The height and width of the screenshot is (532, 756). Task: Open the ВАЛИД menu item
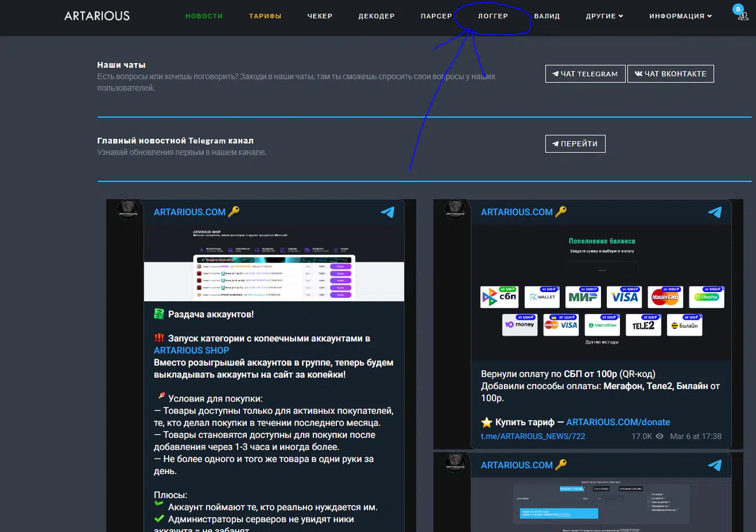[547, 16]
